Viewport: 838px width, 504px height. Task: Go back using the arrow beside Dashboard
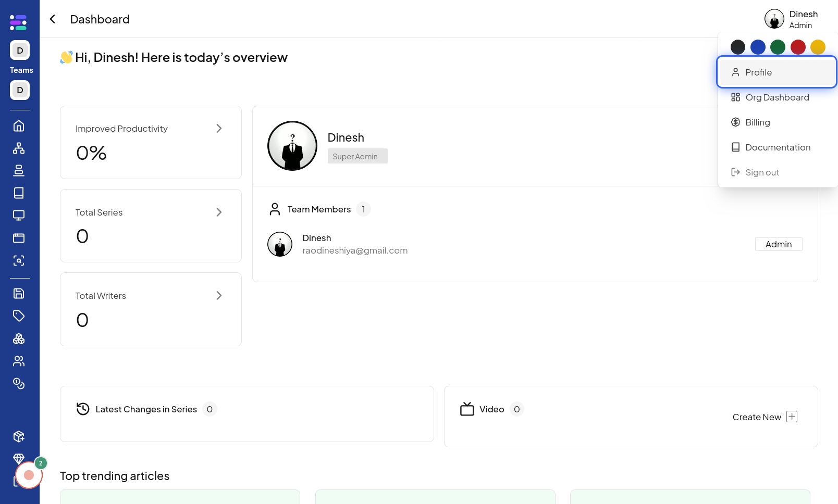53,19
